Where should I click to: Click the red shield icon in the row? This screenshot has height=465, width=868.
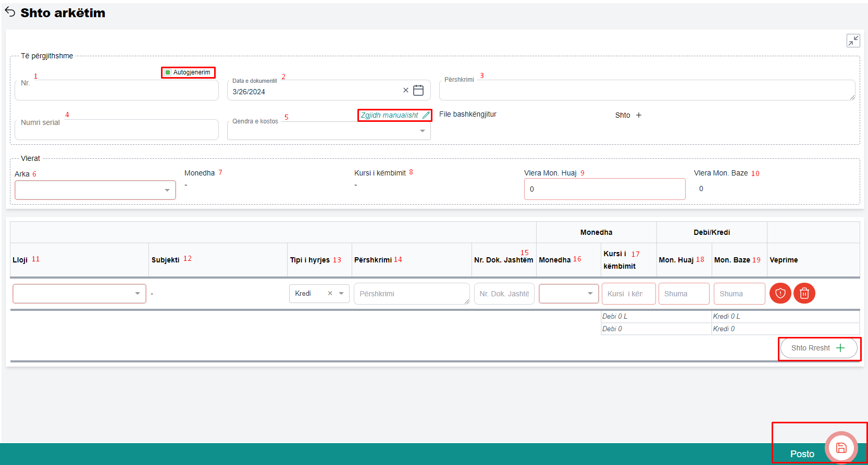780,294
